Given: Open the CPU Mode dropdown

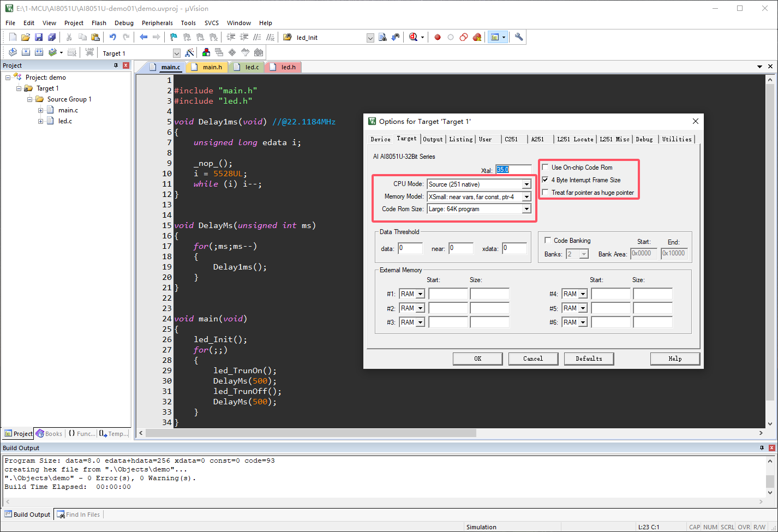Looking at the screenshot, I should point(526,184).
